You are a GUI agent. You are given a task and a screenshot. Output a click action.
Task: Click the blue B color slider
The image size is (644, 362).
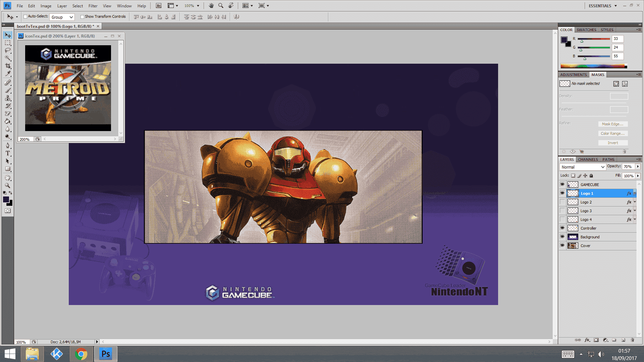click(x=594, y=56)
